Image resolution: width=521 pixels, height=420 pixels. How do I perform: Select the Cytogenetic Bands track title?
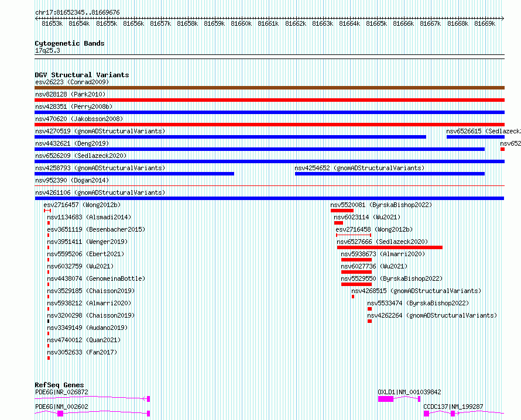click(70, 43)
